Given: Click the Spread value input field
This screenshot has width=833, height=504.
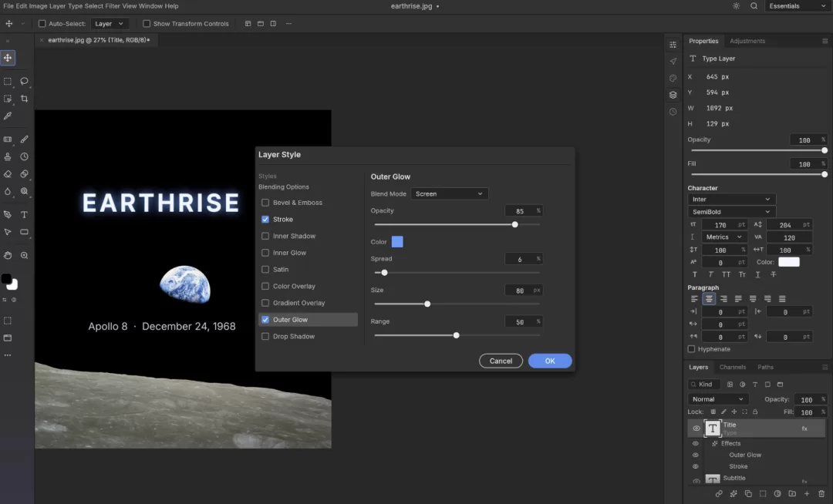Looking at the screenshot, I should click(523, 259).
